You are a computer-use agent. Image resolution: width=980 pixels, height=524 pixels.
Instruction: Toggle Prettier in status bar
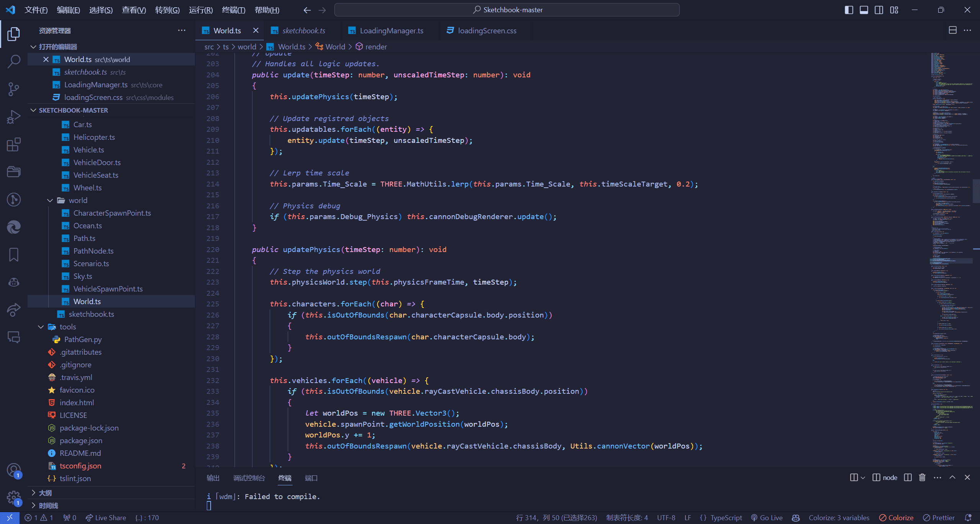tap(939, 518)
